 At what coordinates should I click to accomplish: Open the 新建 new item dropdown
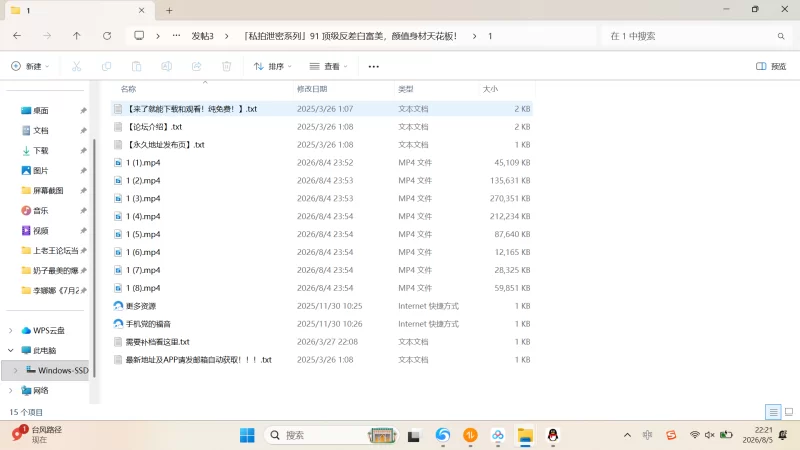[x=30, y=66]
